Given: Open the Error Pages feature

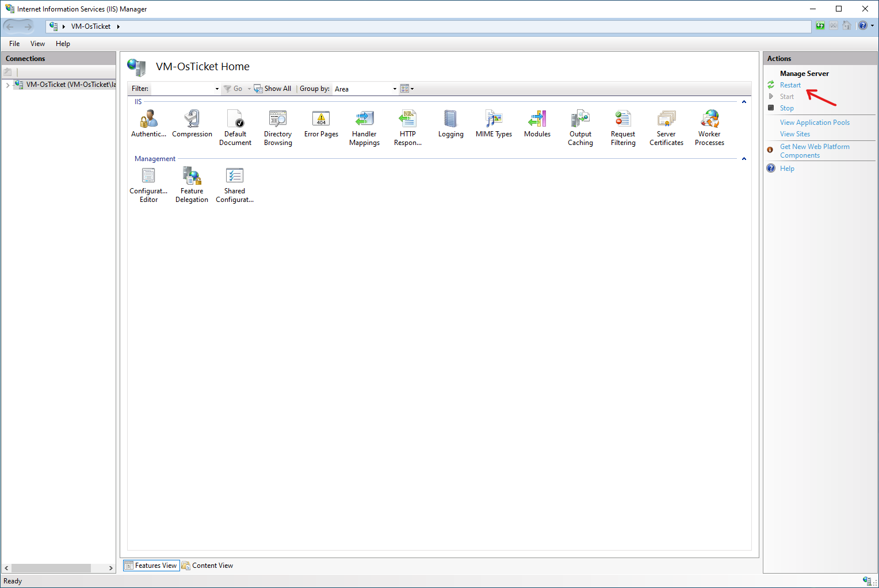Looking at the screenshot, I should click(x=321, y=123).
